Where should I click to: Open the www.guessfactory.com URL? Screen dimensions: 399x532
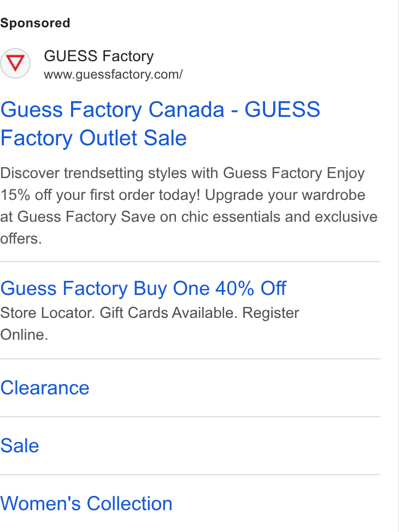[x=113, y=74]
